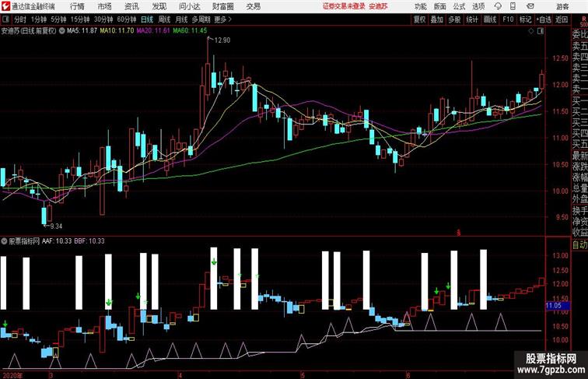Click the highlighted 11.05 price tag
The image size is (588, 379).
[557, 305]
